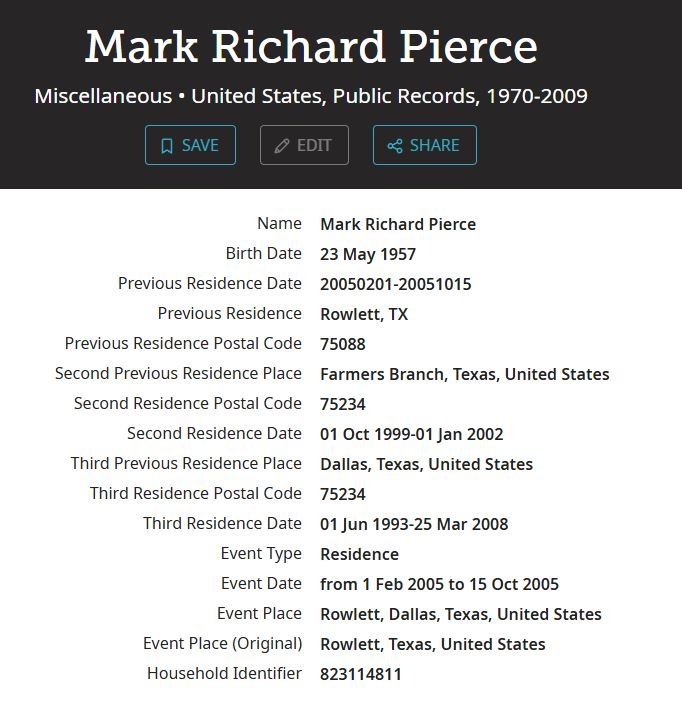Screen dimensions: 682x704
Task: Click the Household Identifier 823114811
Action: 361,674
